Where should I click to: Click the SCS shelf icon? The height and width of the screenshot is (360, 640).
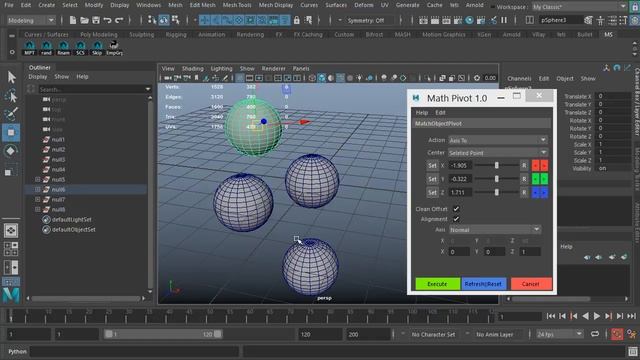pyautogui.click(x=80, y=48)
